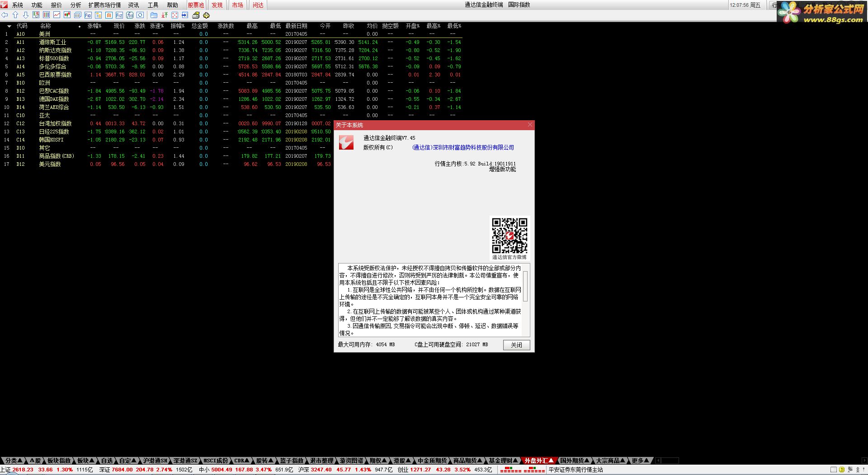Screen dimensions: 868x475
Task: Click the back arrow toolbar icon
Action: point(5,15)
